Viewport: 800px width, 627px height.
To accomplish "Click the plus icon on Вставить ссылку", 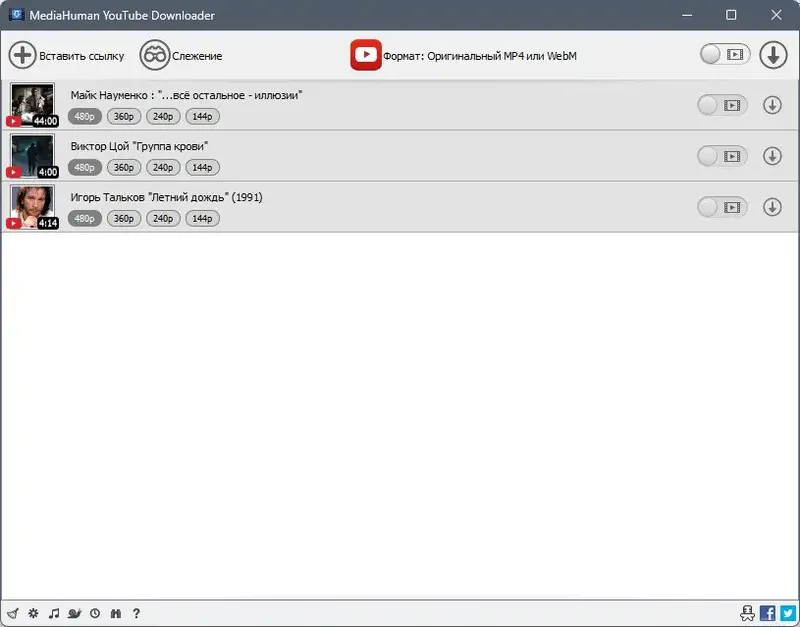I will tap(21, 55).
